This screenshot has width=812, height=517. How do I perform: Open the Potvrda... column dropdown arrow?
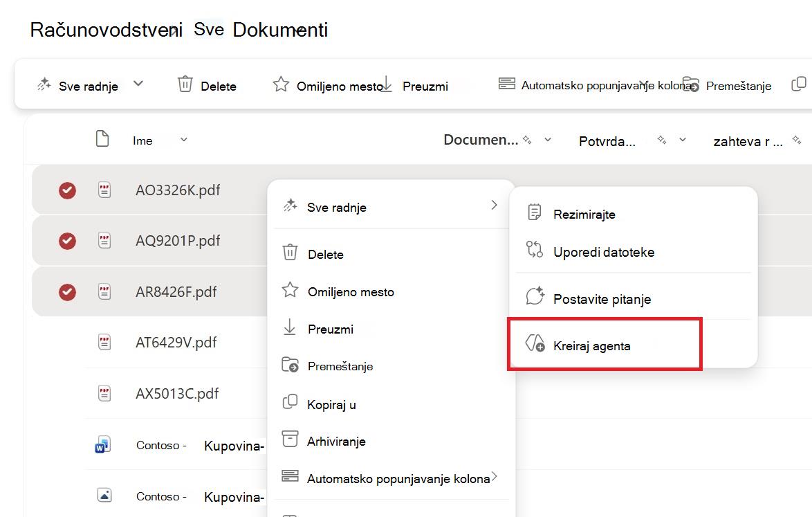point(683,139)
